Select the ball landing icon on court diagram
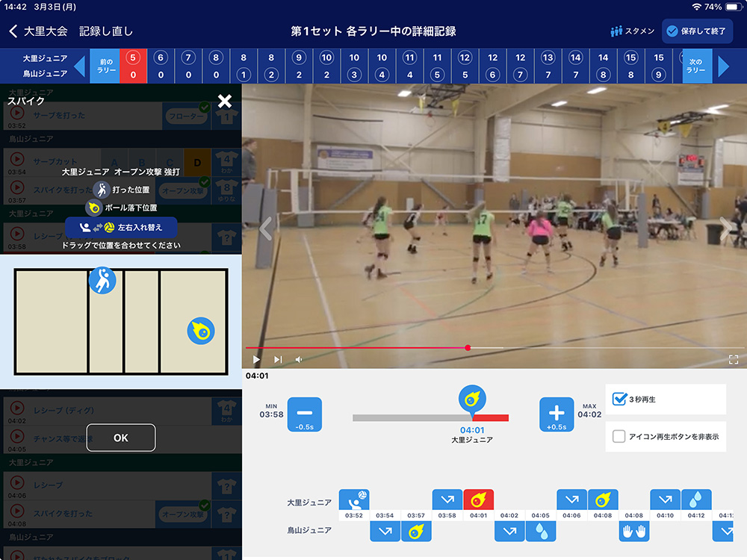Image resolution: width=747 pixels, height=560 pixels. [x=201, y=331]
